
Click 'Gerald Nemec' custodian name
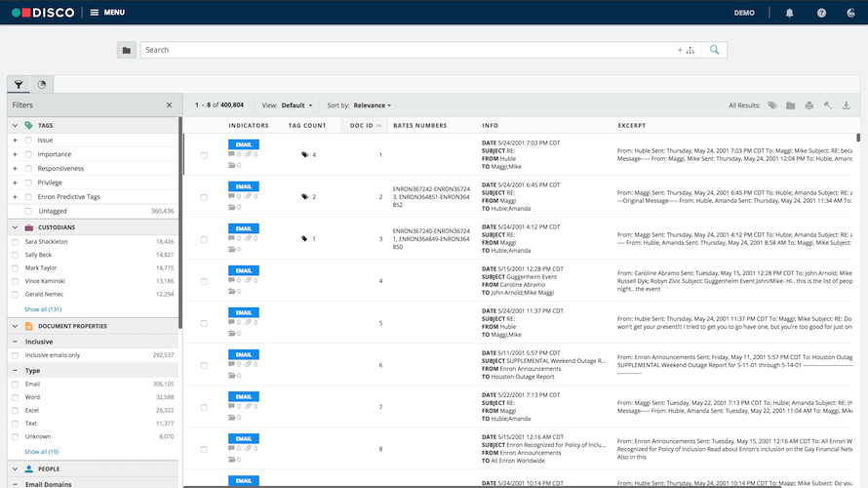[44, 294]
